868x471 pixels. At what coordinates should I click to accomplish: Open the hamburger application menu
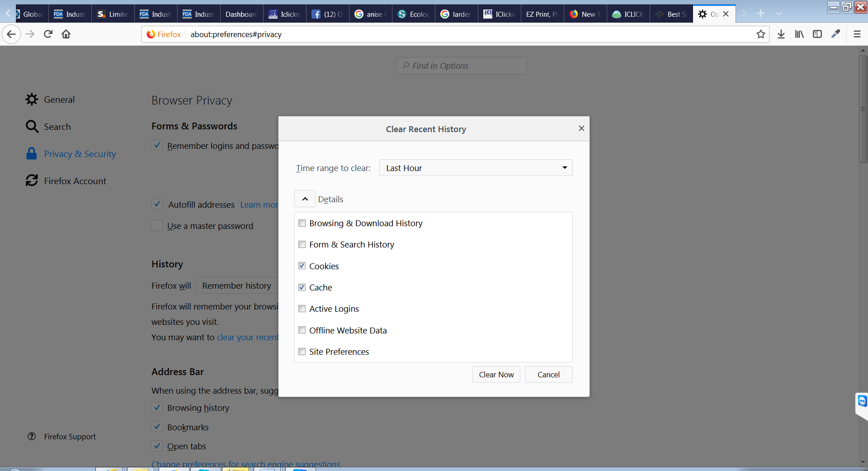pos(857,34)
